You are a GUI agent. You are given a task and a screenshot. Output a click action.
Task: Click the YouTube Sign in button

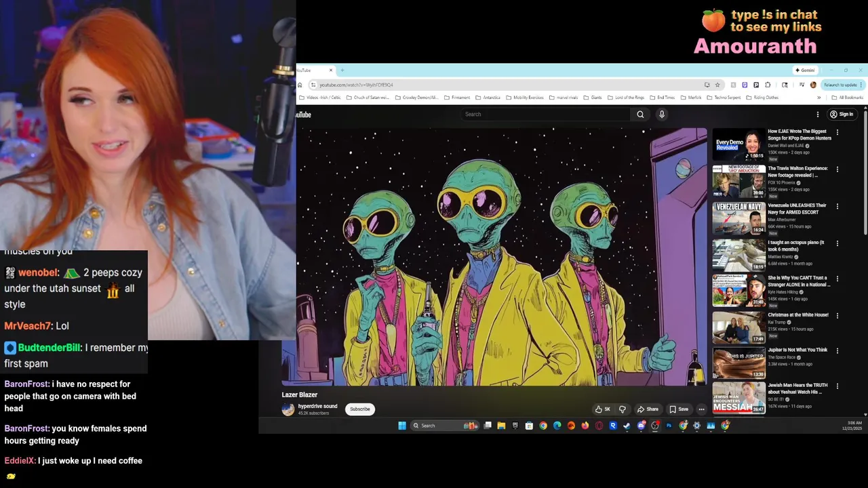coord(842,115)
